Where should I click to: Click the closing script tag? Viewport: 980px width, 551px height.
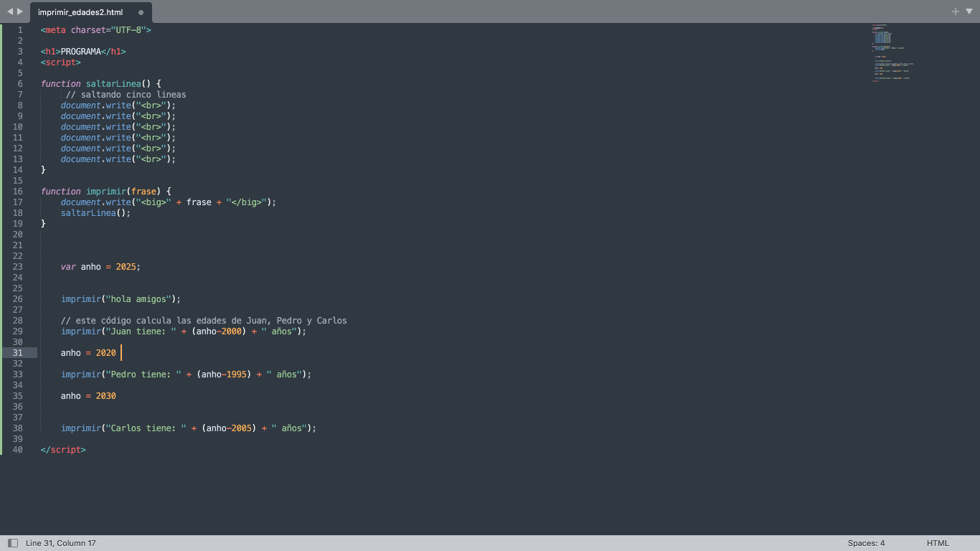click(63, 450)
